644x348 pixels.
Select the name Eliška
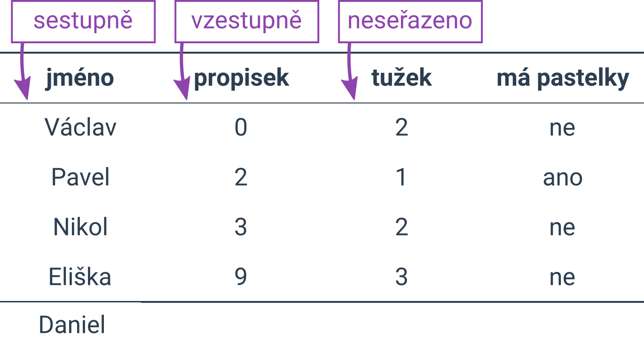80,277
